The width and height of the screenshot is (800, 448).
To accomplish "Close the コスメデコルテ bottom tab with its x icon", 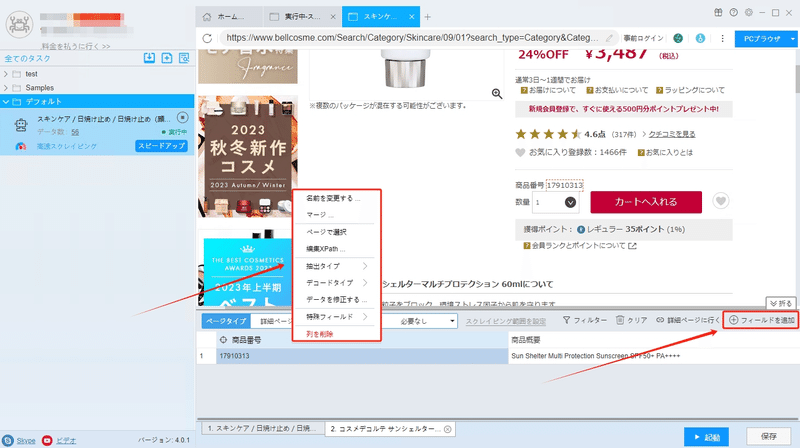I will click(447, 429).
